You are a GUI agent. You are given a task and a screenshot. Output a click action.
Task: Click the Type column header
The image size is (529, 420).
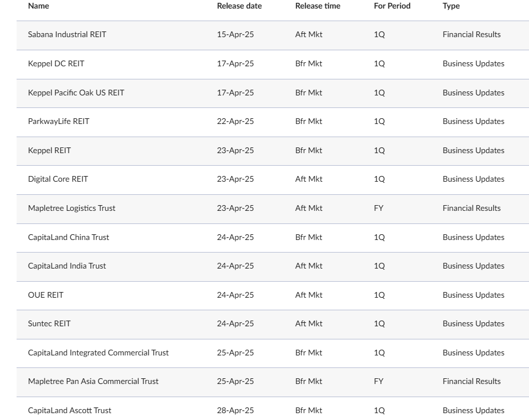click(x=451, y=6)
